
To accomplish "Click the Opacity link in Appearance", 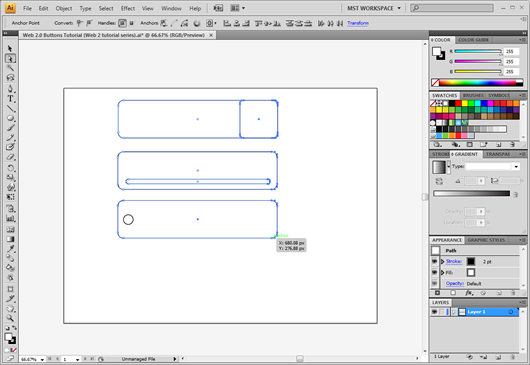I will (455, 283).
